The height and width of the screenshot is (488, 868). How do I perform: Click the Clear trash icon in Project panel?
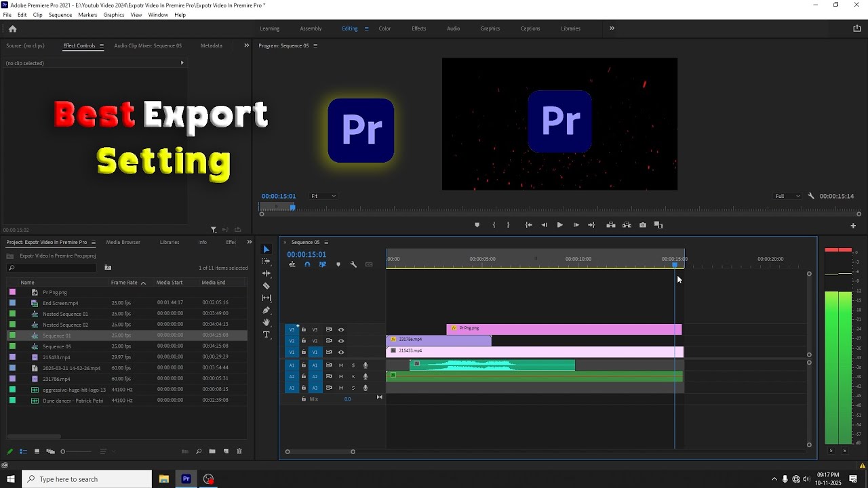click(239, 451)
